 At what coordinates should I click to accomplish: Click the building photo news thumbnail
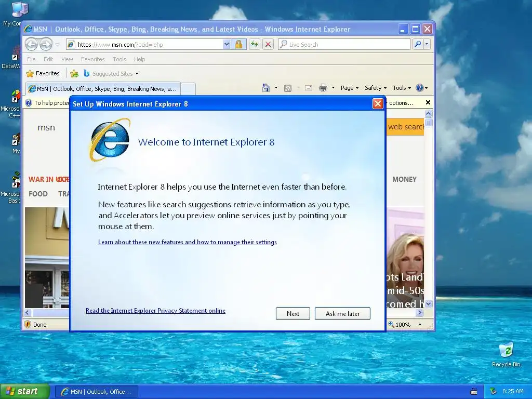point(47,258)
